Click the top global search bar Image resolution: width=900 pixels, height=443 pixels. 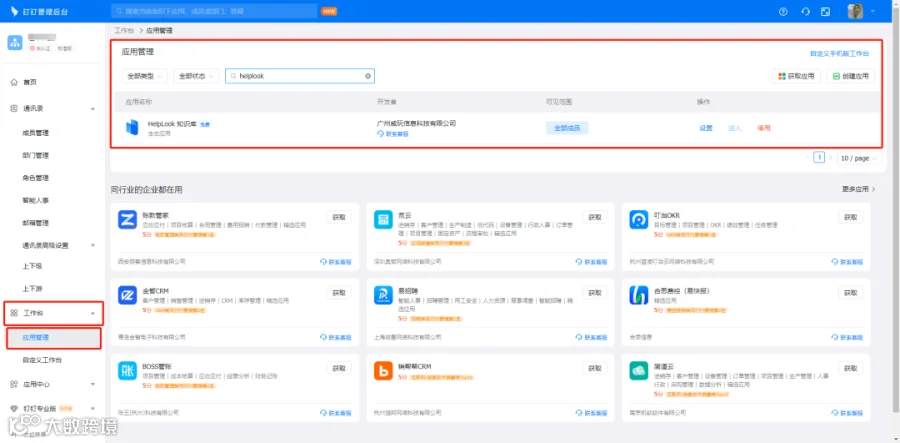(214, 11)
